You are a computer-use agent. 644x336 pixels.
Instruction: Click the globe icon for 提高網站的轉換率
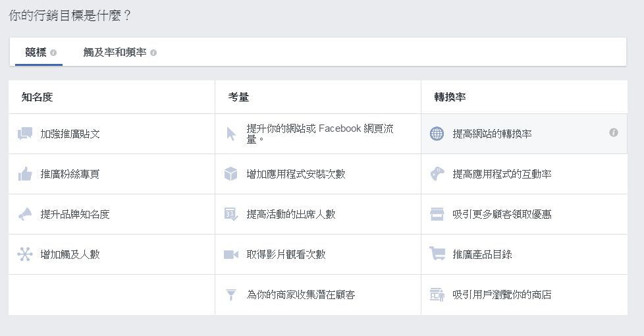pos(437,134)
